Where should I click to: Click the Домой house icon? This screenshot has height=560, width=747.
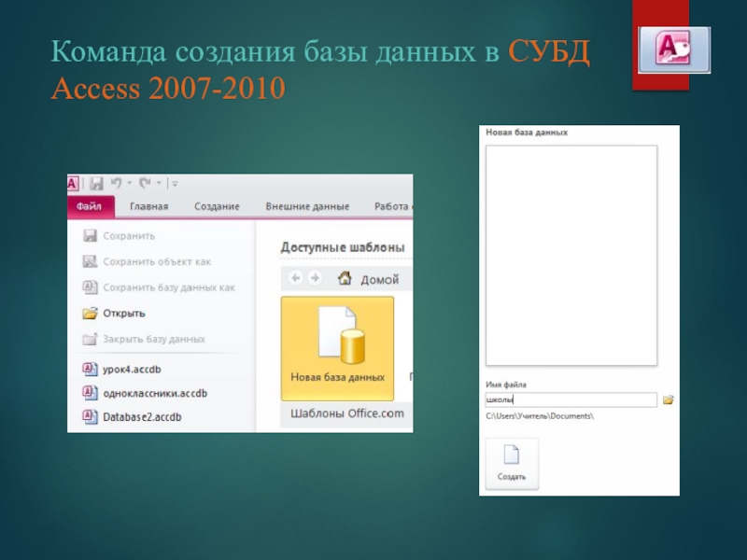345,277
